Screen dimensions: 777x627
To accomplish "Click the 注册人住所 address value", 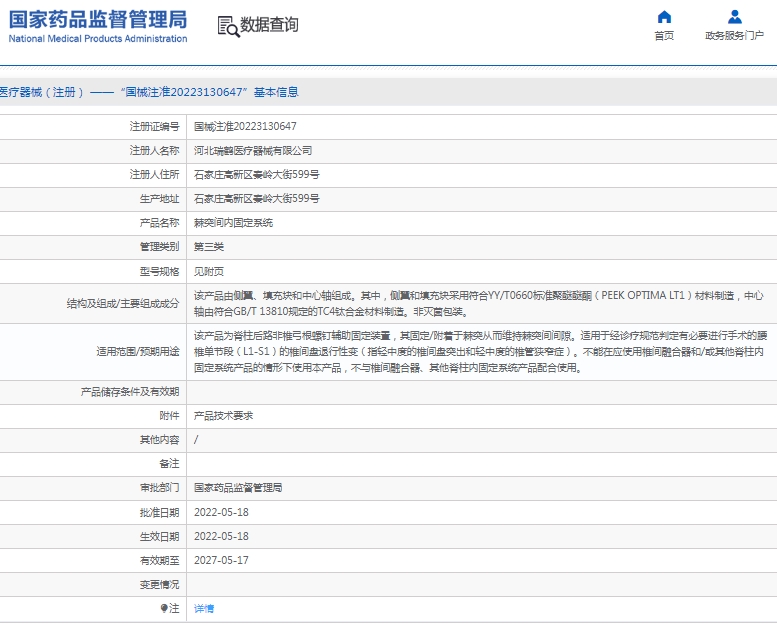I will tap(257, 174).
